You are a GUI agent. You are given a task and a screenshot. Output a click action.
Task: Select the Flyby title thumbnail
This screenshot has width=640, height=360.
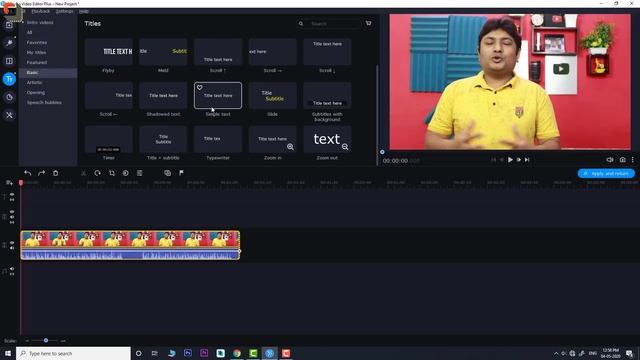pyautogui.click(x=109, y=52)
